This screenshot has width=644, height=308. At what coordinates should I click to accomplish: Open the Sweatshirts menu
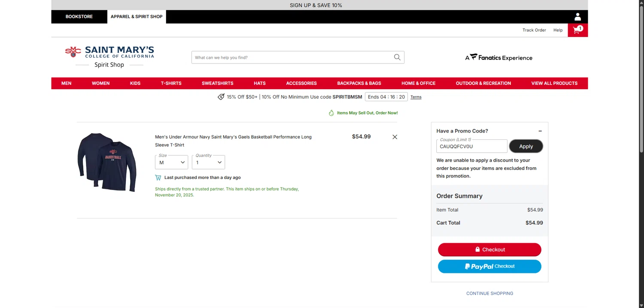pos(218,83)
